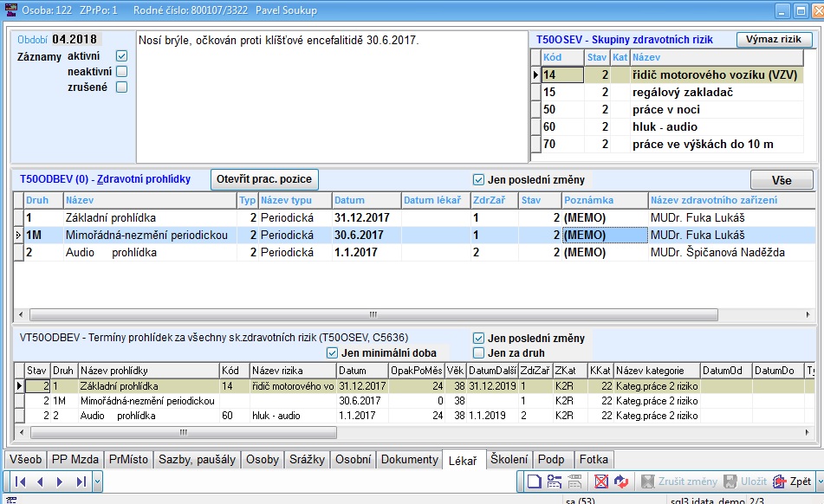This screenshot has width=824, height=504.
Task: Tick the Jen za druh checkbox
Action: (478, 352)
